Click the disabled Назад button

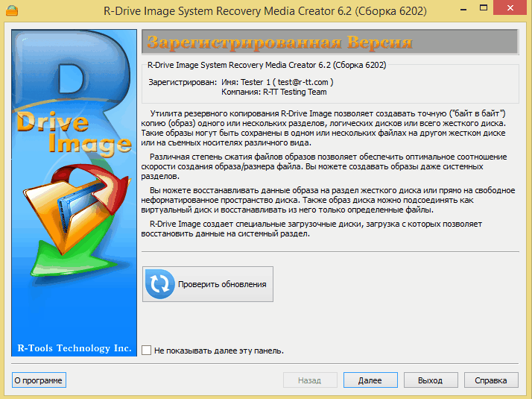tap(310, 380)
